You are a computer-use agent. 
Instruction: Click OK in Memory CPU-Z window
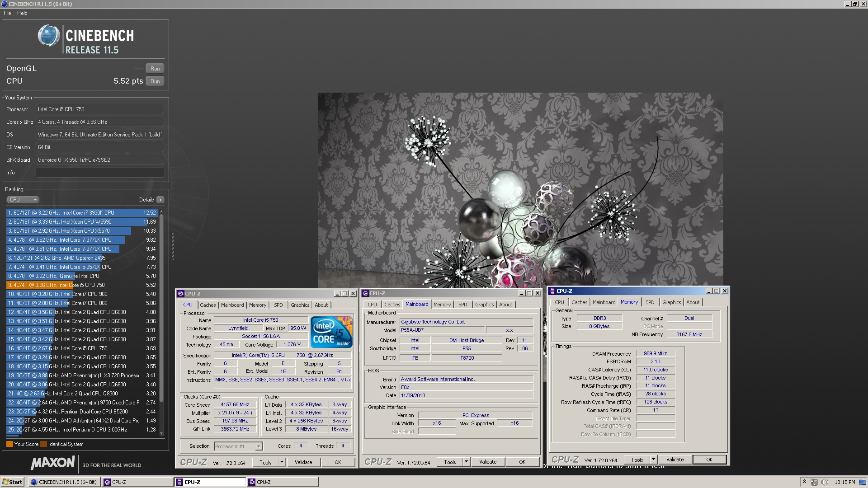pos(709,460)
